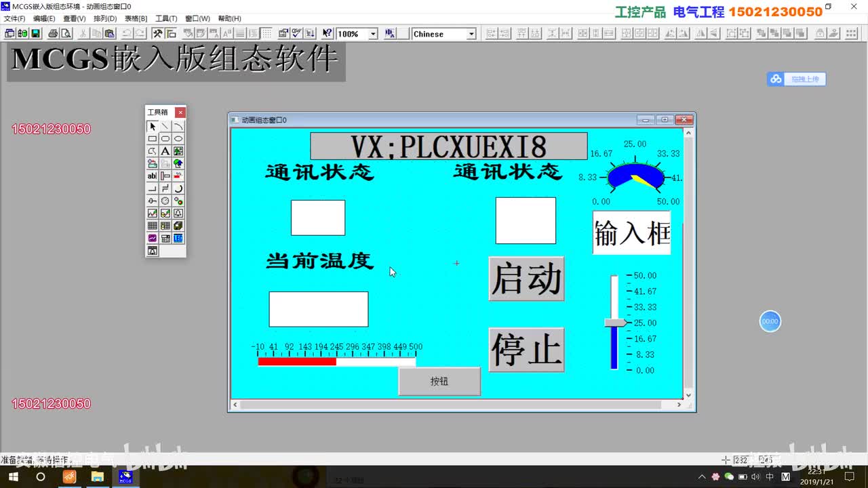Choose the rounded rectangle tool

click(x=165, y=139)
